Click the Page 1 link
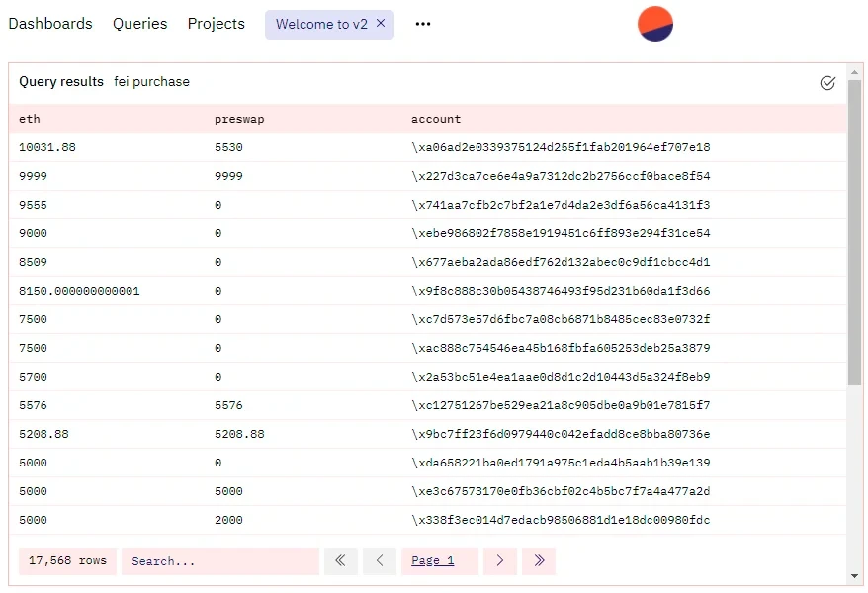The image size is (868, 593). coord(433,561)
